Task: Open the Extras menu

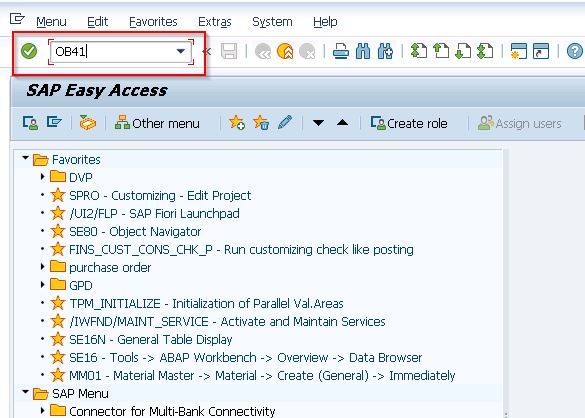Action: pyautogui.click(x=215, y=22)
